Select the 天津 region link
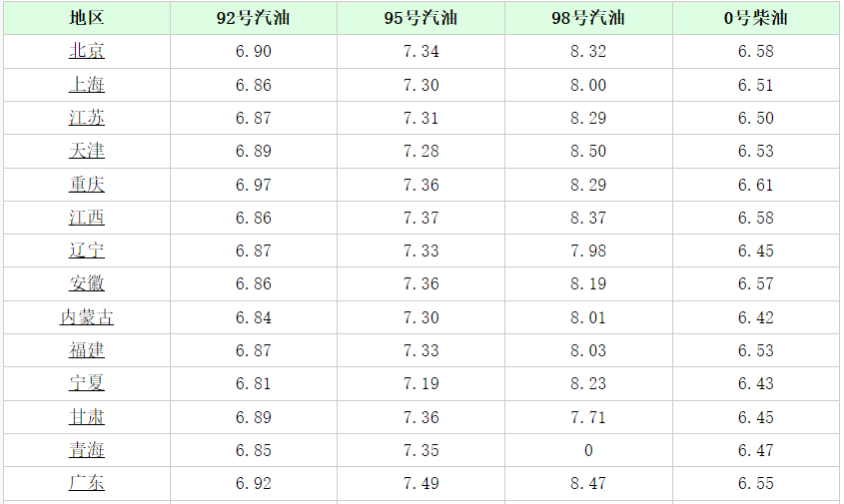Image resolution: width=844 pixels, height=504 pixels. [x=87, y=151]
